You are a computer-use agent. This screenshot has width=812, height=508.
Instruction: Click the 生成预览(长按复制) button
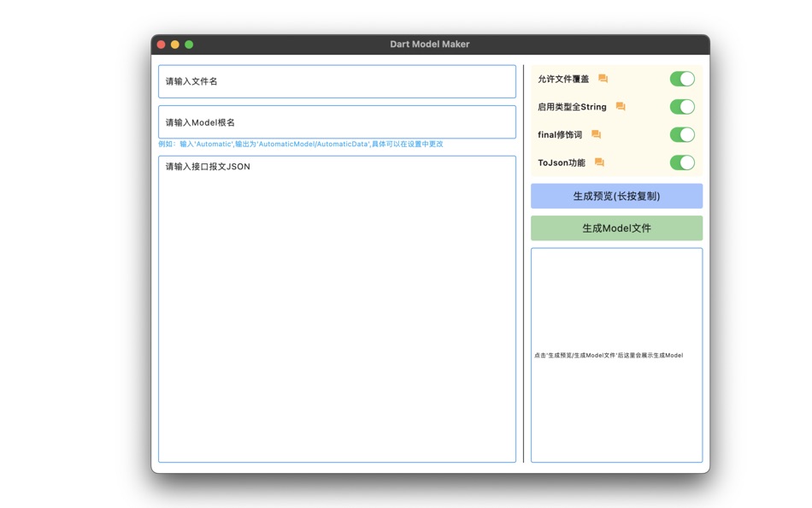[x=616, y=196]
